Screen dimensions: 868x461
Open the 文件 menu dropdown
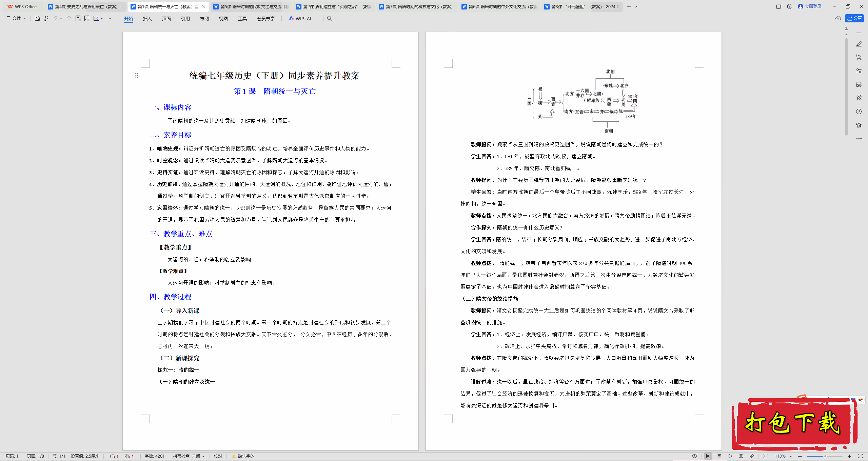[17, 18]
